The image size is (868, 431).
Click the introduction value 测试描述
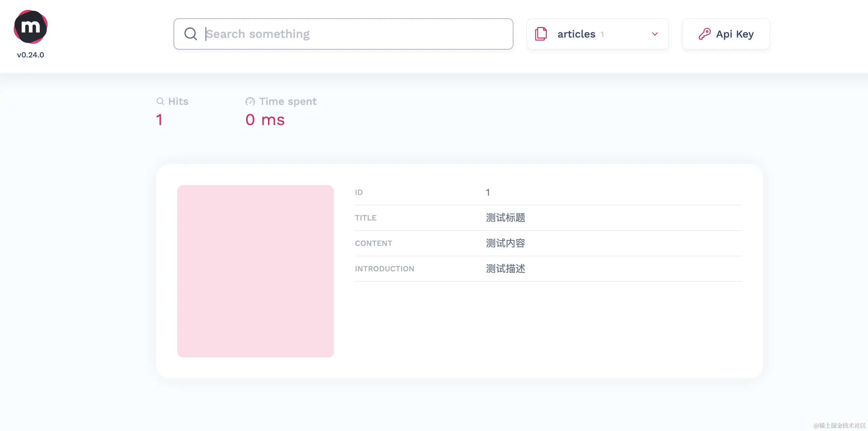(505, 269)
